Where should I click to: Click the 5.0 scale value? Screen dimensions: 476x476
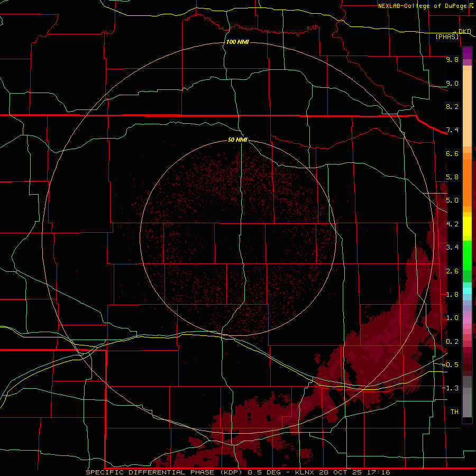452,200
